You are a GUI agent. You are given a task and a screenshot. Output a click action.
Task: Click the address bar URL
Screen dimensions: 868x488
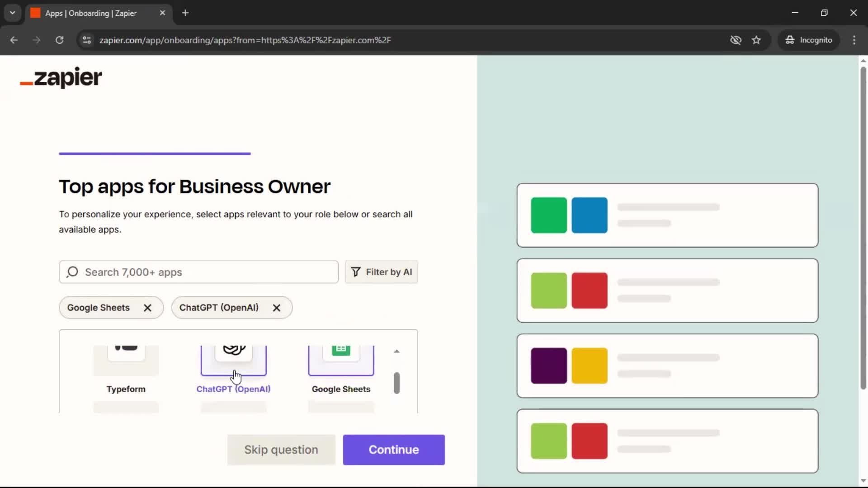pos(245,40)
